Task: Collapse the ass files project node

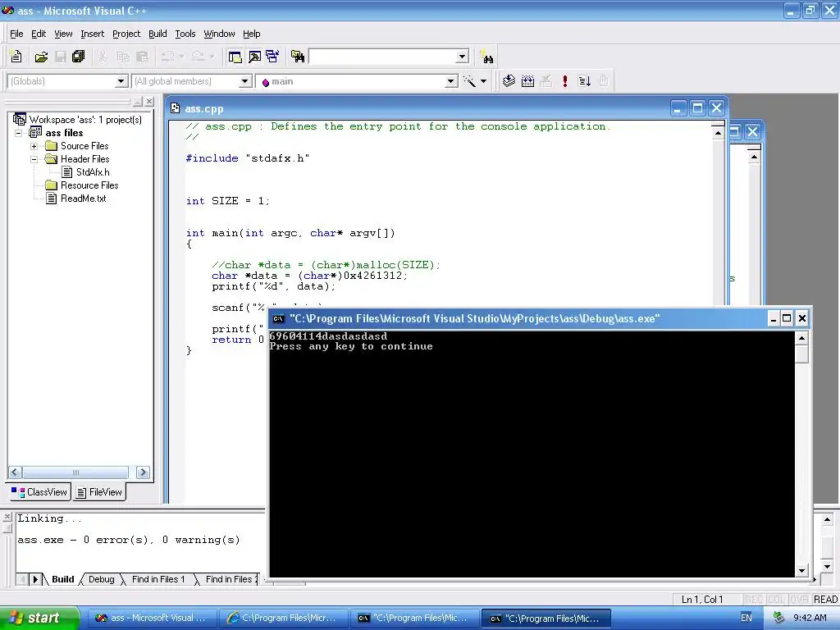Action: coord(18,133)
